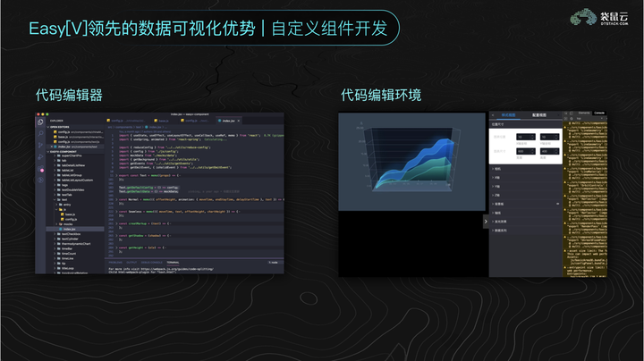The height and width of the screenshot is (361, 644).
Task: Expand the timeCount folder
Action: pos(75,254)
